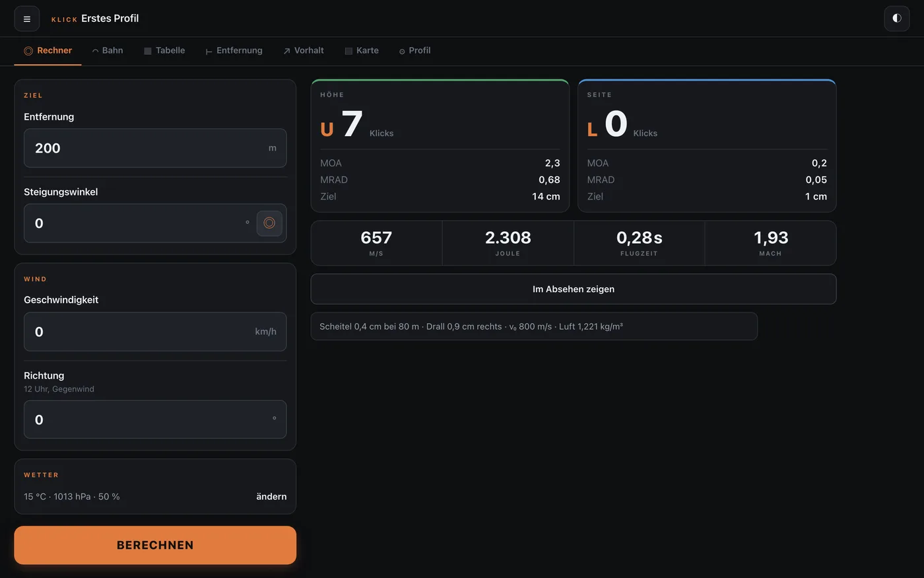Switch to the Tabelle tab
924x578 pixels.
[164, 51]
